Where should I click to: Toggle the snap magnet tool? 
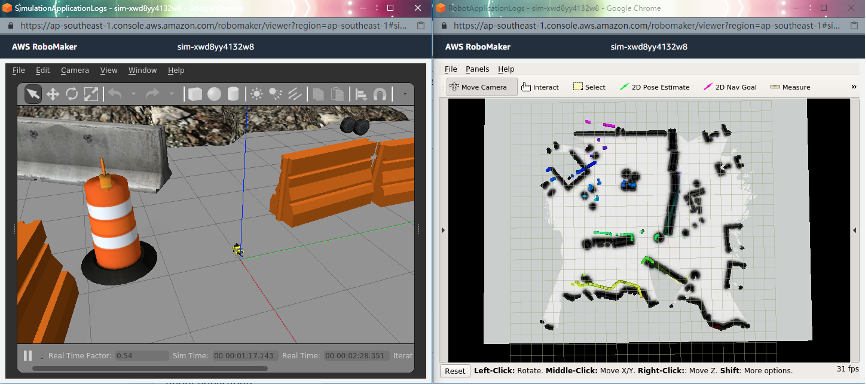[x=379, y=94]
